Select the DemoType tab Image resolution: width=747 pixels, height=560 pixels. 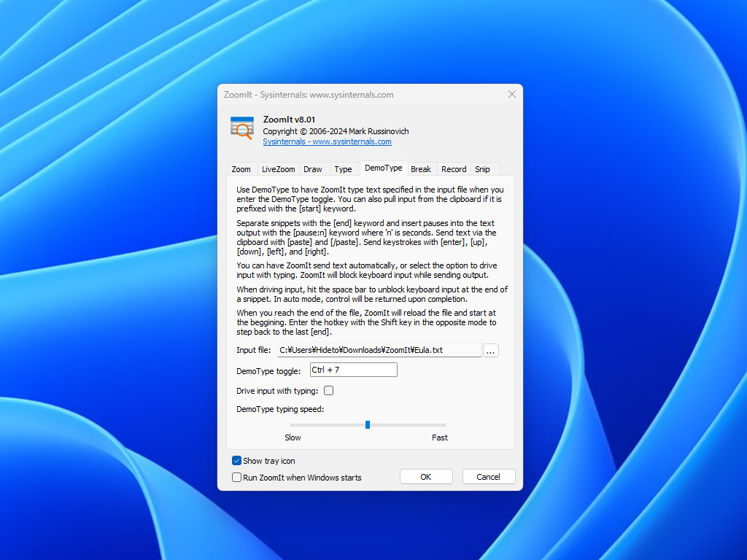coord(383,168)
